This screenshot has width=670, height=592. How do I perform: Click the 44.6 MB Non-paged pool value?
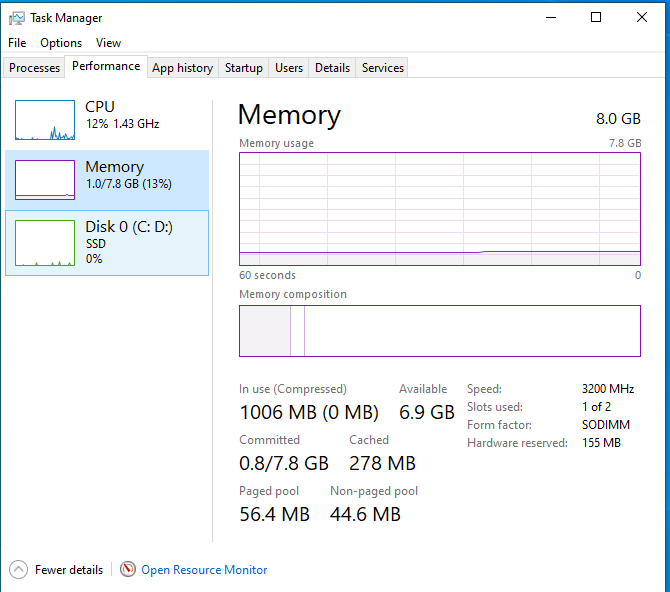pos(365,514)
